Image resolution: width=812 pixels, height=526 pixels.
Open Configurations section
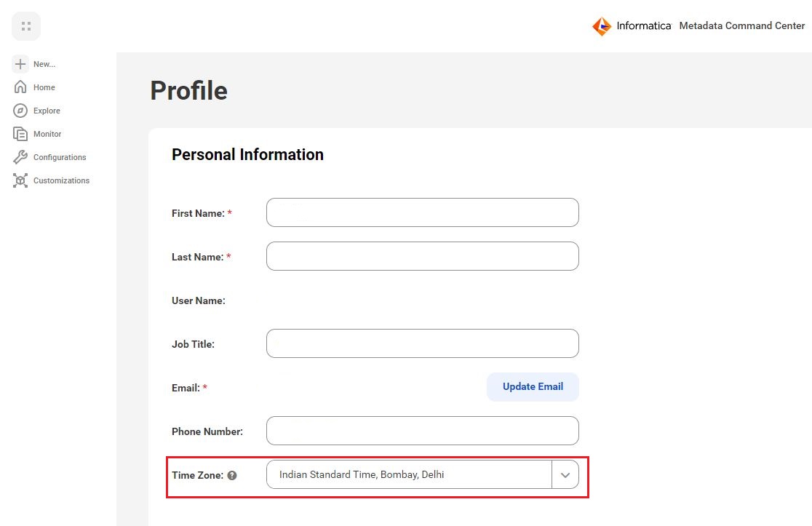pyautogui.click(x=60, y=157)
